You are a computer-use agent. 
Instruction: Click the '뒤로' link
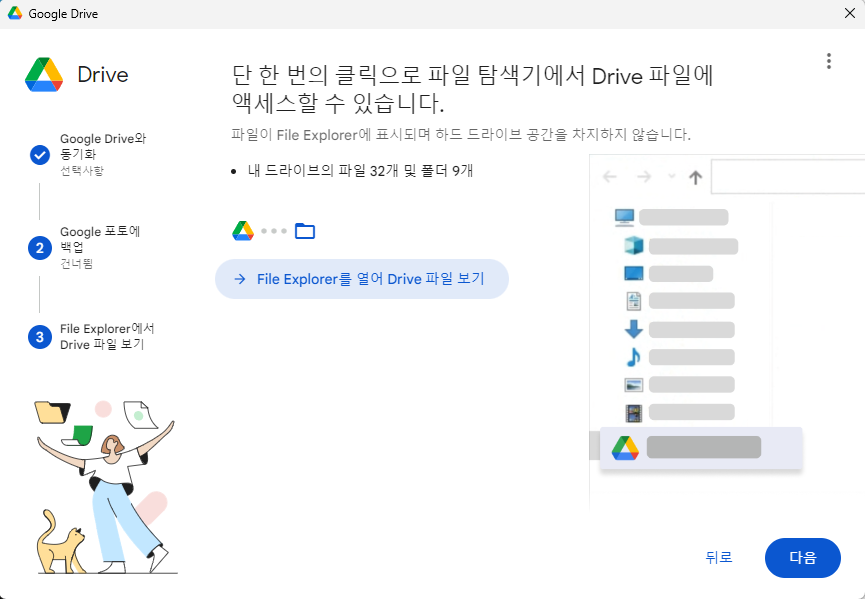(x=718, y=557)
